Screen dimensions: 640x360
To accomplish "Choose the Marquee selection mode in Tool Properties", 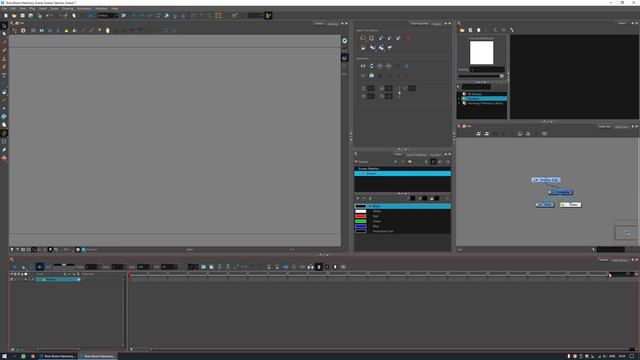I will 371,38.
